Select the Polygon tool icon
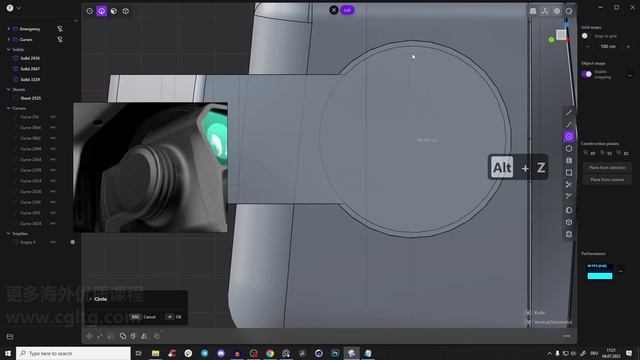640x360 pixels. [569, 149]
